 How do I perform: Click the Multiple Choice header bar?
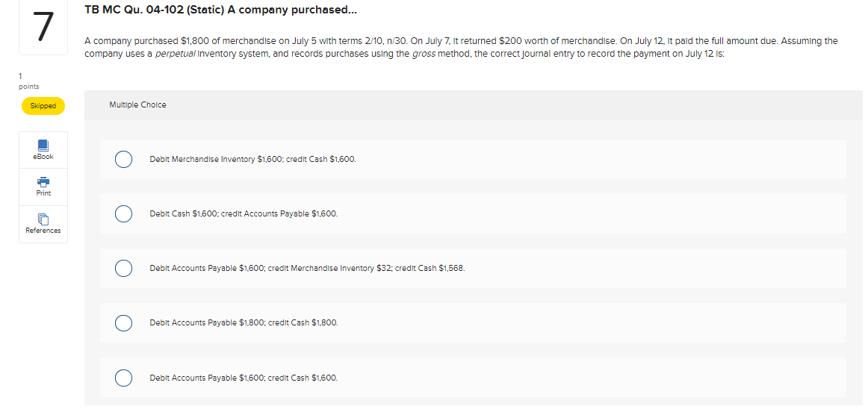(474, 105)
